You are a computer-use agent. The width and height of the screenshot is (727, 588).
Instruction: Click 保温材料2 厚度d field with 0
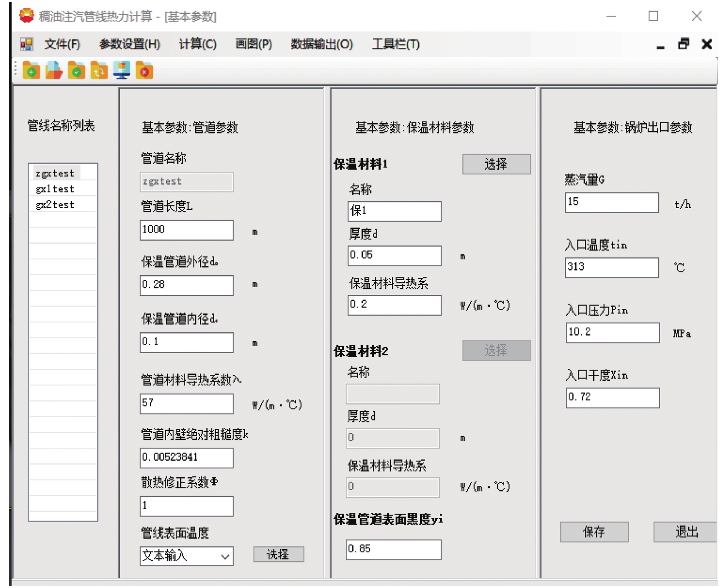(393, 438)
